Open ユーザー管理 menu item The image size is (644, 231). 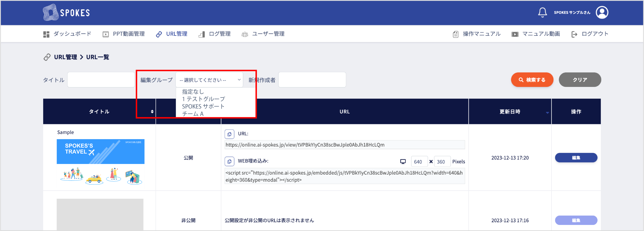[268, 34]
